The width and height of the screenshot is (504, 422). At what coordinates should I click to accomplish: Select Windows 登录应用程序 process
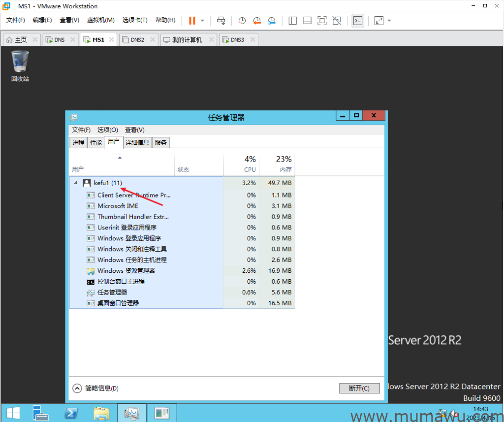pyautogui.click(x=182, y=238)
